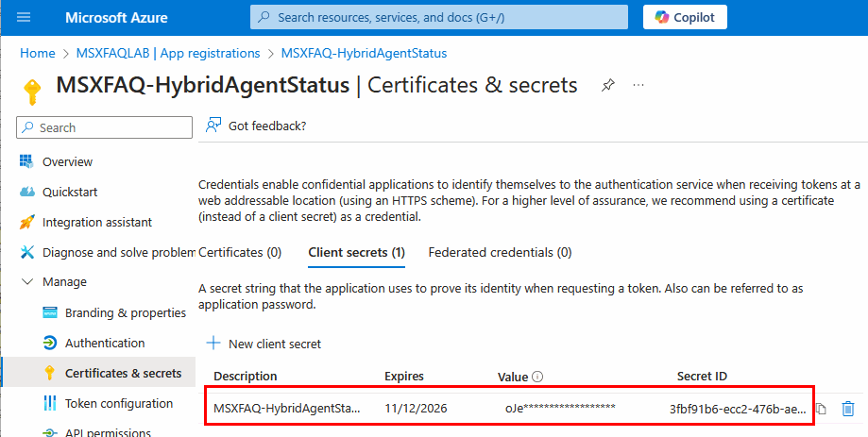Click the Diagnose wrench icon
The width and height of the screenshot is (868, 437).
click(26, 252)
